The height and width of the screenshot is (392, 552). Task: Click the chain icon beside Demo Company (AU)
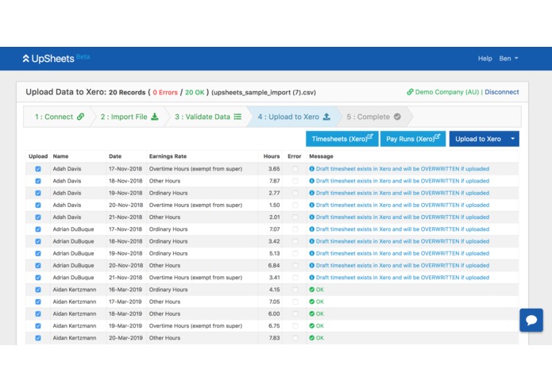pyautogui.click(x=410, y=92)
